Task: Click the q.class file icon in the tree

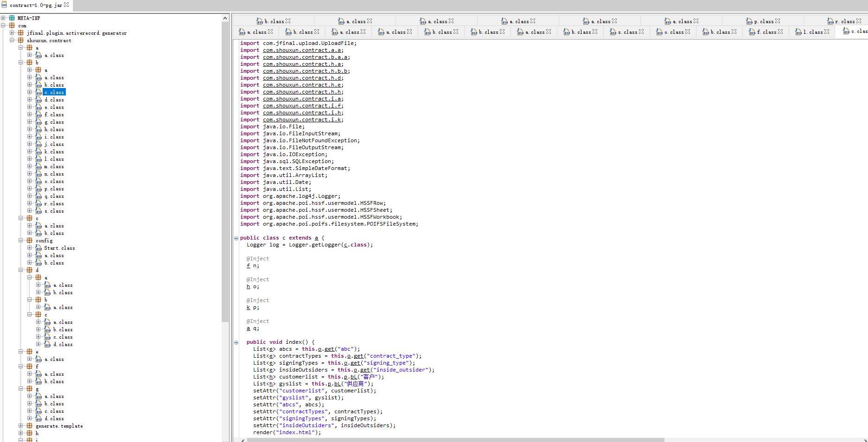Action: 38,196
